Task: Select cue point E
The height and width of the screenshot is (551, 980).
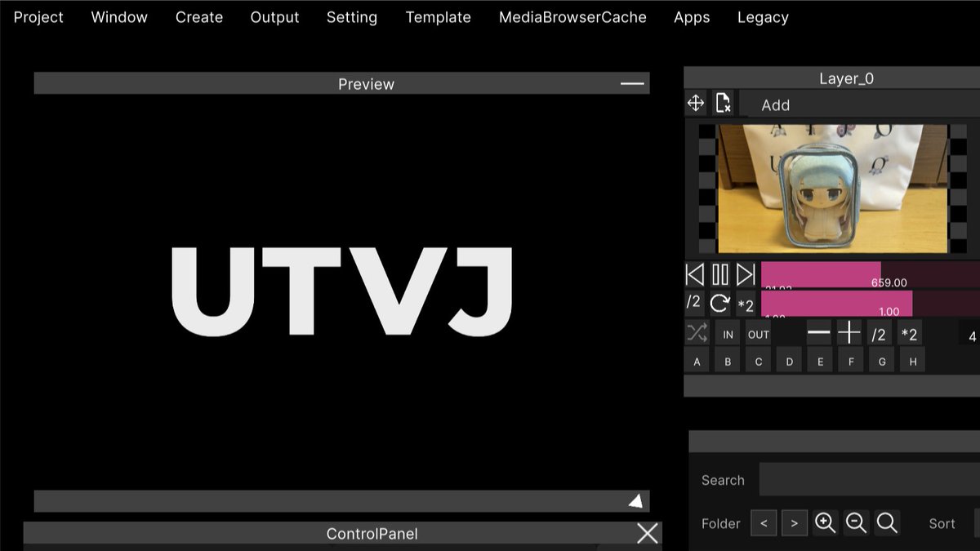Action: point(820,361)
